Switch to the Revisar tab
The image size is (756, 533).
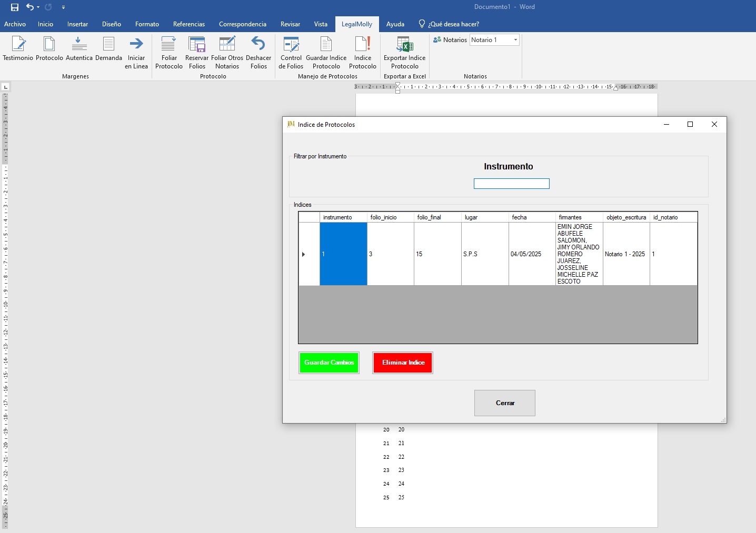coord(290,24)
